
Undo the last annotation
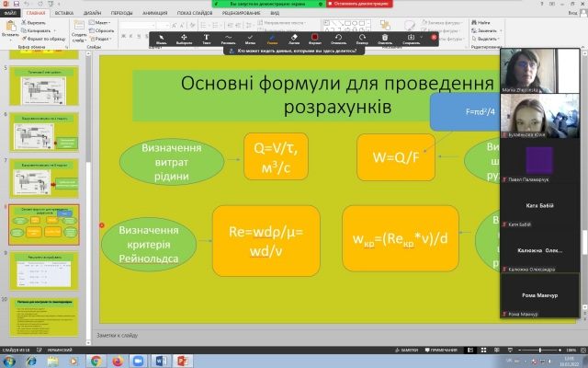point(339,38)
